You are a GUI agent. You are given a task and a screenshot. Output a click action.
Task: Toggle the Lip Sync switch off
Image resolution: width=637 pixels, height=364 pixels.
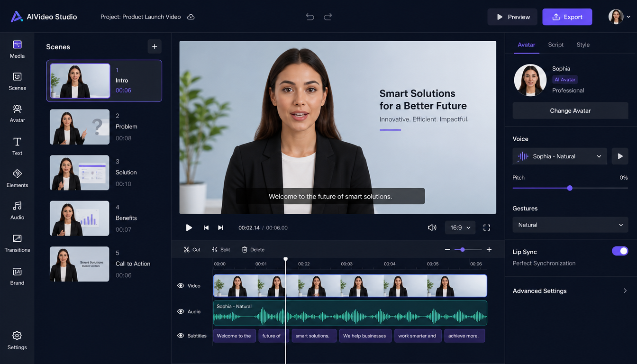[x=620, y=251]
